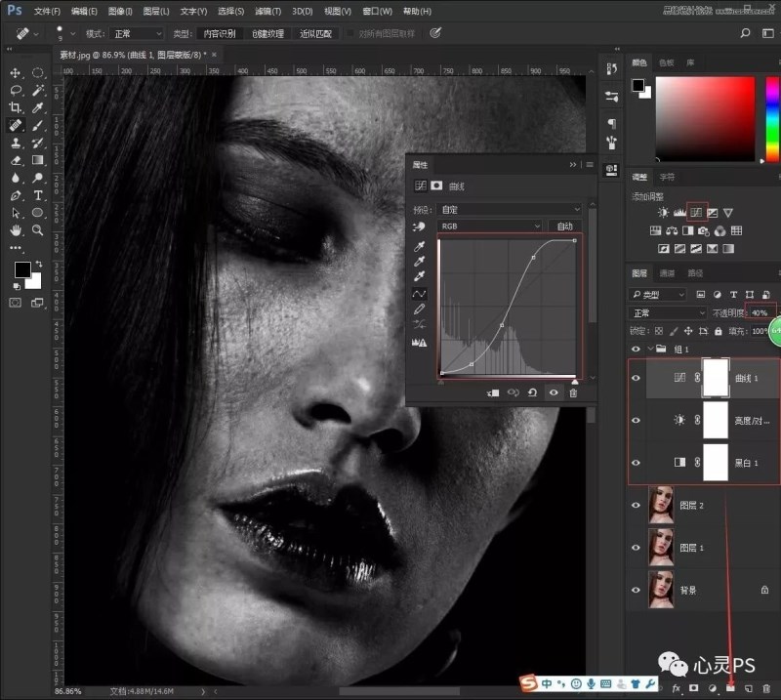Choose the 内容识别 type option
The image size is (781, 700).
220,33
